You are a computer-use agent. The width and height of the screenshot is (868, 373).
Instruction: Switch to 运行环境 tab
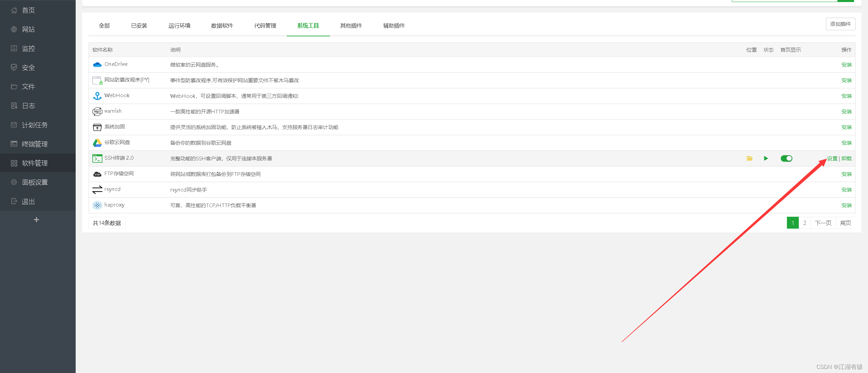tap(179, 25)
